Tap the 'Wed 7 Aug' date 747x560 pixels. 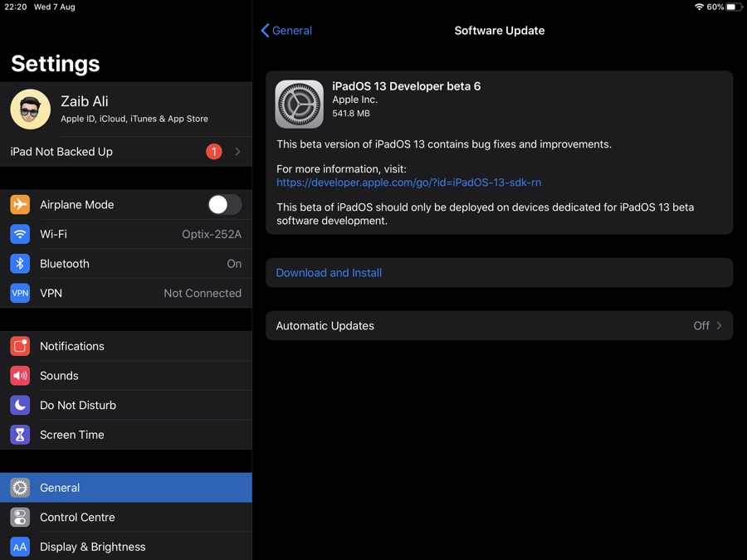click(54, 7)
